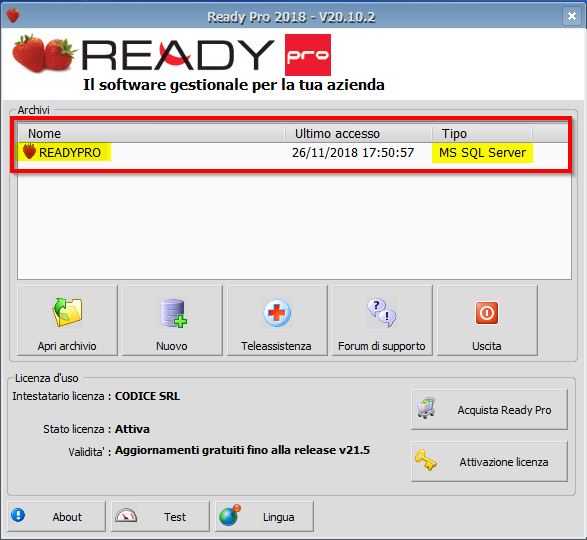This screenshot has width=587, height=540.
Task: Click the Apri archivio label
Action: click(x=67, y=346)
